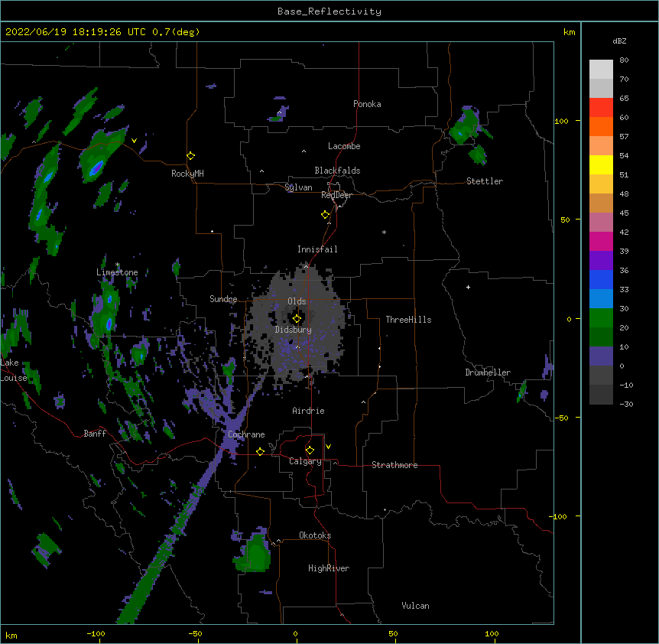Click the yellow diamond marker beside RockyMH

[x=191, y=156]
